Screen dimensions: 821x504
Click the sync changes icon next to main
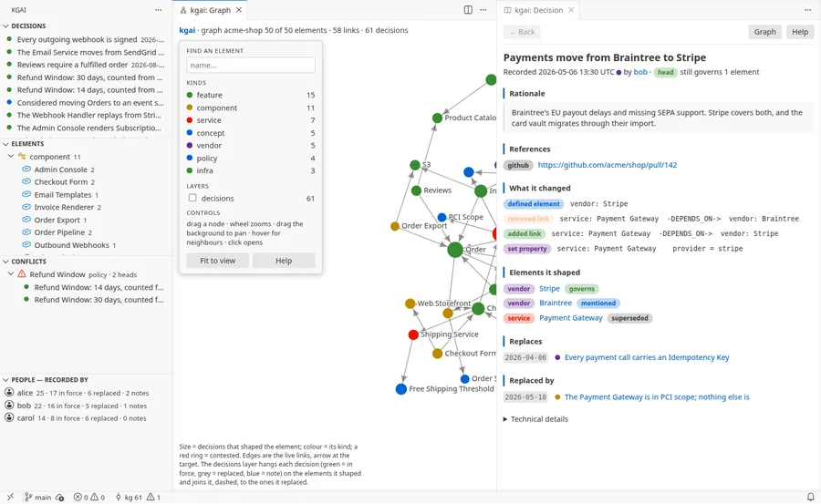59,498
